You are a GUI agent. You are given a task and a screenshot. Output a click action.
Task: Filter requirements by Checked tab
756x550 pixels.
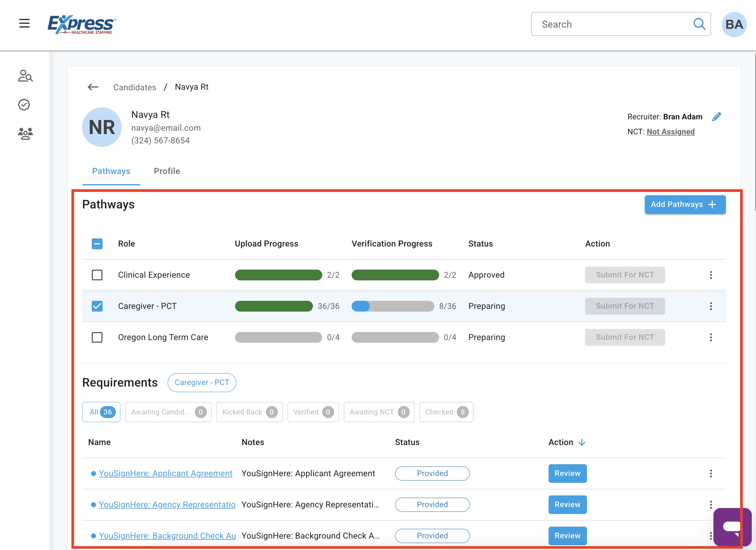pos(446,412)
